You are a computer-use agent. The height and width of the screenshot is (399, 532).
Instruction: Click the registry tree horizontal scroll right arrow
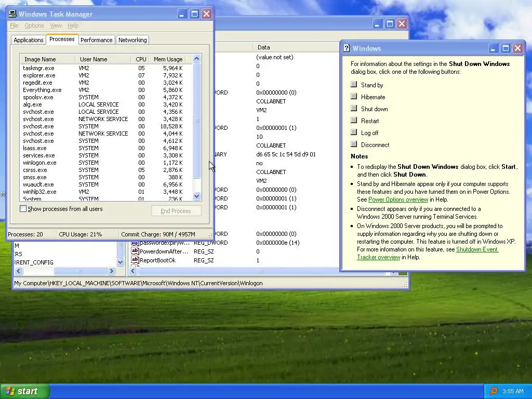click(111, 271)
